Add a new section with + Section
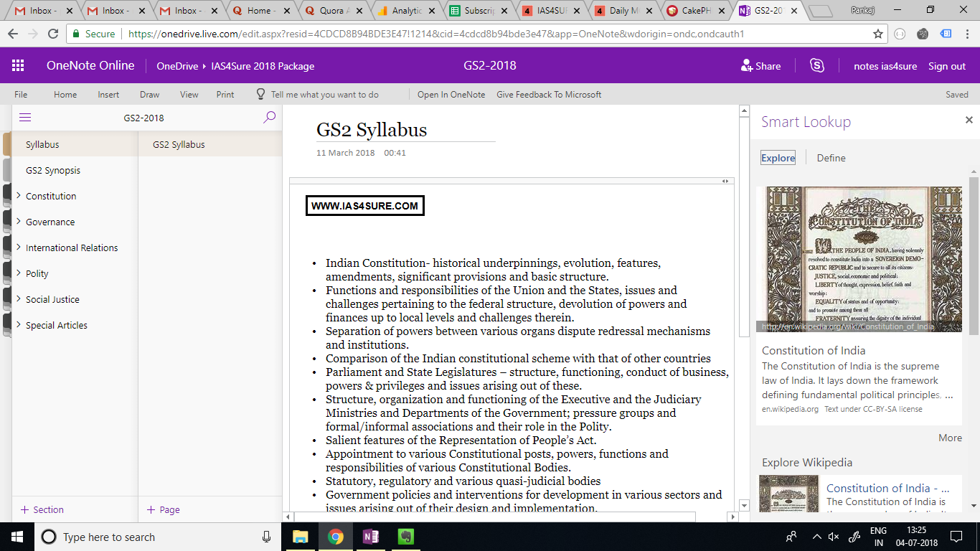The image size is (980, 551). [x=42, y=509]
